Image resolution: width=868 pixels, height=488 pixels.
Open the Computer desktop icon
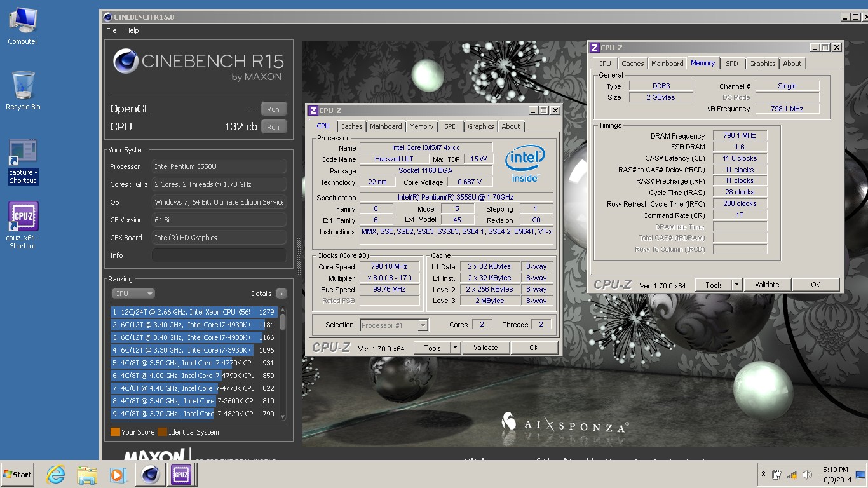click(23, 27)
